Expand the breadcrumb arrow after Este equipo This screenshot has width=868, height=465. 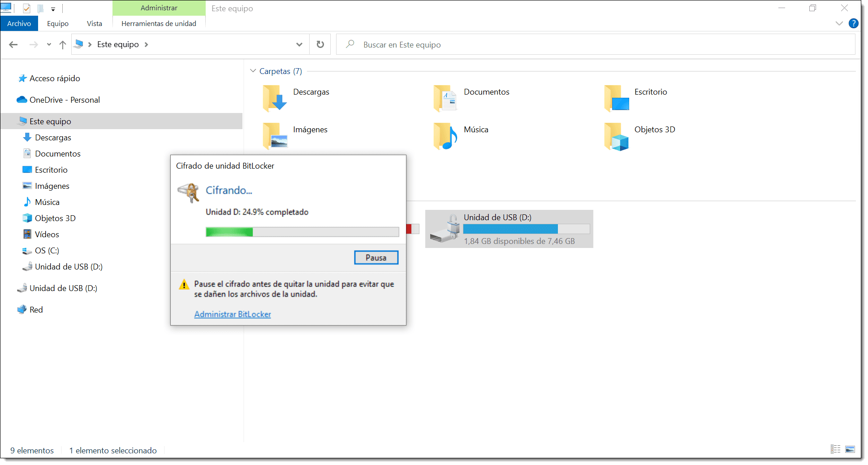point(146,44)
